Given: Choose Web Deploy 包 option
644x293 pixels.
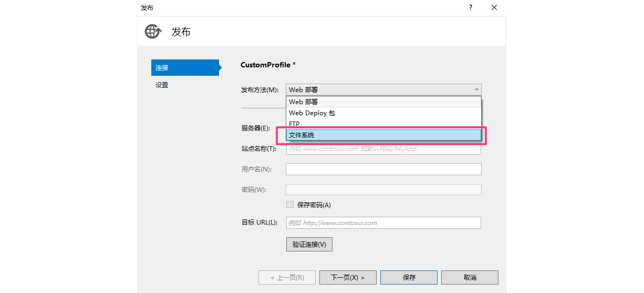Looking at the screenshot, I should [x=383, y=113].
